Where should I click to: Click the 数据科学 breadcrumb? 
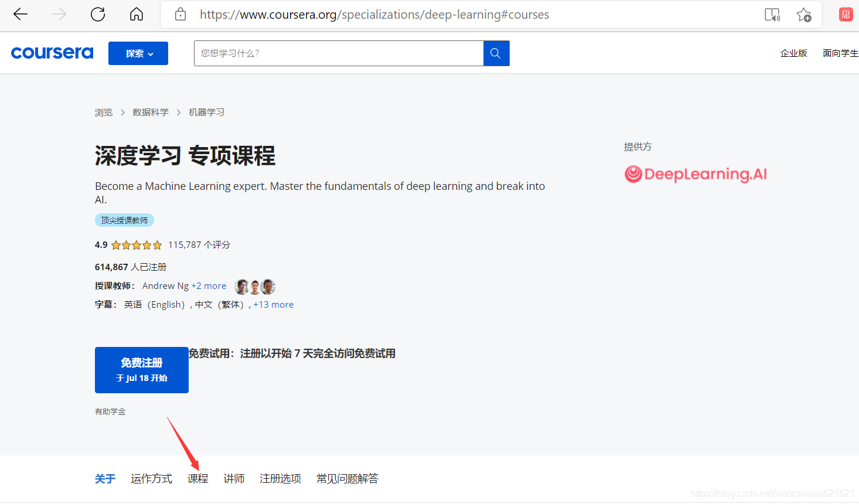(151, 113)
